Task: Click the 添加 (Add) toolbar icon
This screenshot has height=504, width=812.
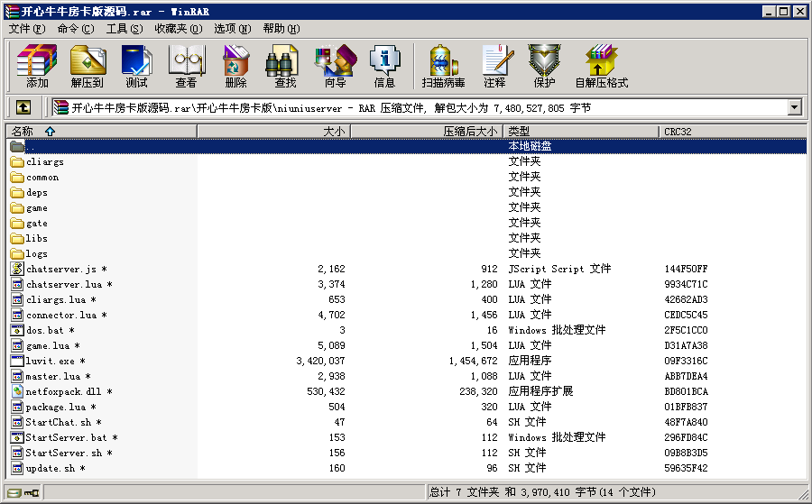Action: [37, 67]
